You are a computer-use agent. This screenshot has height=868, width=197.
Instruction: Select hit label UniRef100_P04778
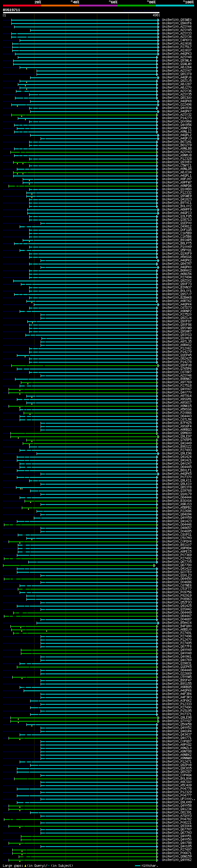pyautogui.click(x=177, y=788)
